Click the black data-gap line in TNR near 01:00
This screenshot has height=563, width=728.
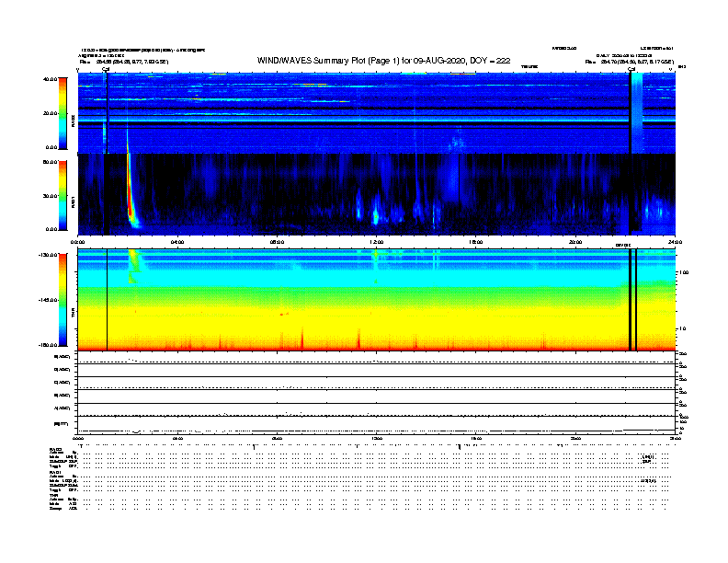tap(108, 300)
